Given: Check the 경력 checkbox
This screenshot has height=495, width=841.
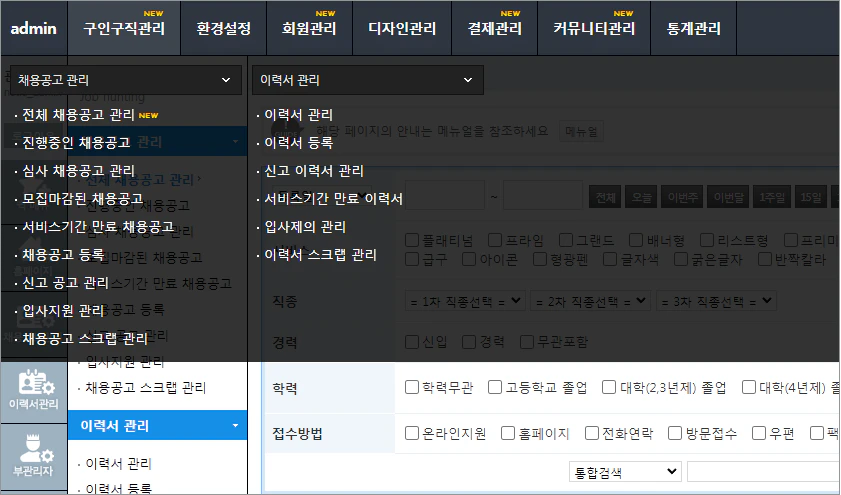Looking at the screenshot, I should 469,342.
